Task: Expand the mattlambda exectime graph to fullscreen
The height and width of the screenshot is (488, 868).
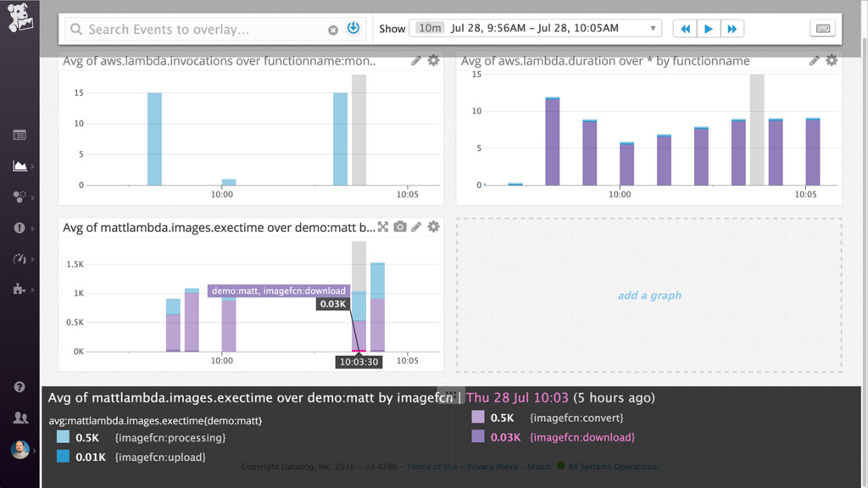Action: tap(383, 227)
